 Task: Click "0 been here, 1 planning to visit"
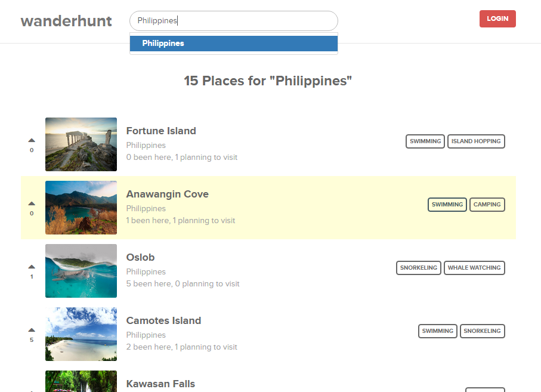(182, 158)
